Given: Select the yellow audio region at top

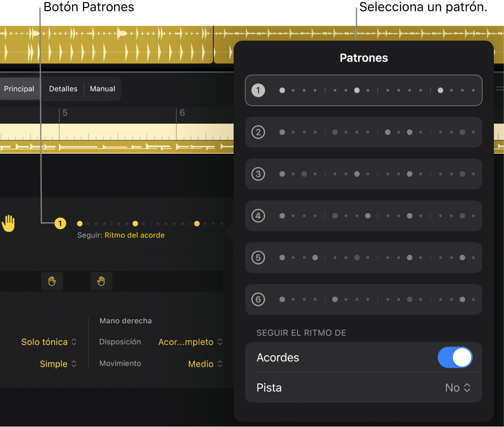Looking at the screenshot, I should [106, 45].
